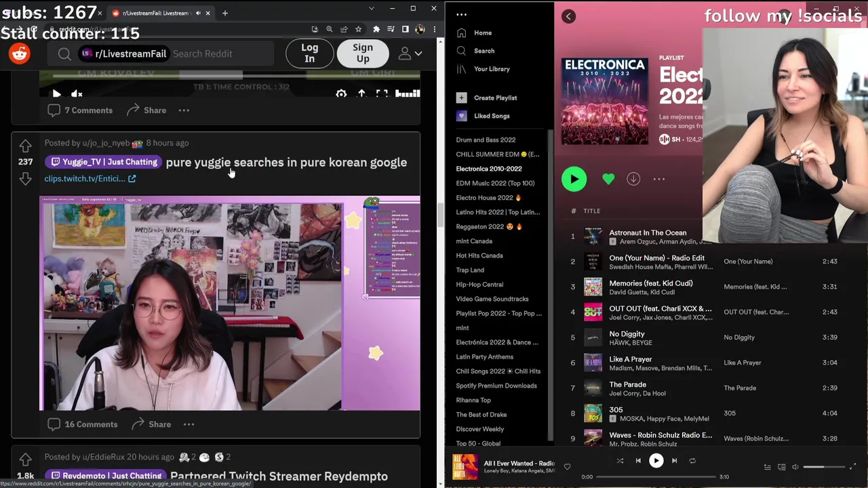Open the Electronica playlist cover image
Image resolution: width=868 pixels, height=488 pixels.
(605, 102)
